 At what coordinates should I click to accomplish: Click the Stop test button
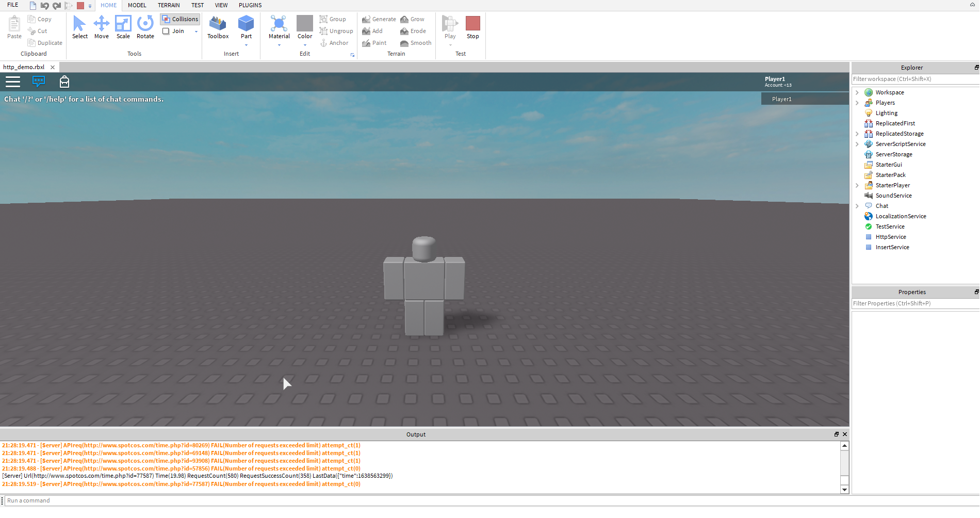(x=472, y=27)
